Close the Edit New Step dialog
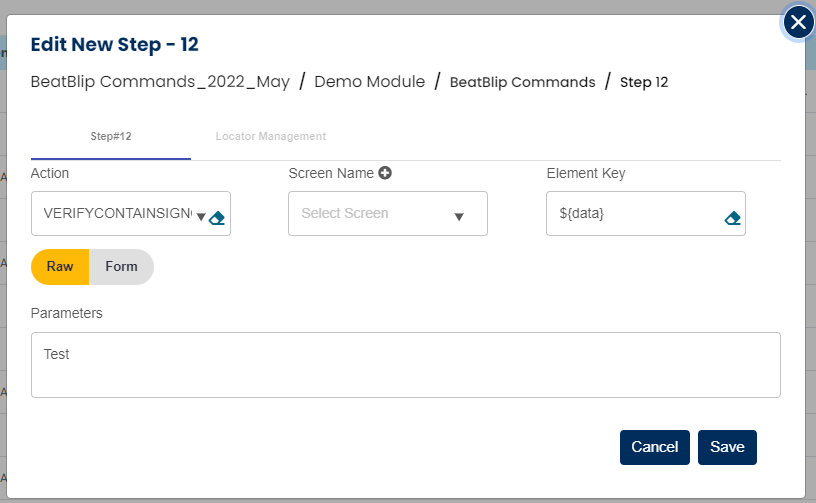 point(797,22)
